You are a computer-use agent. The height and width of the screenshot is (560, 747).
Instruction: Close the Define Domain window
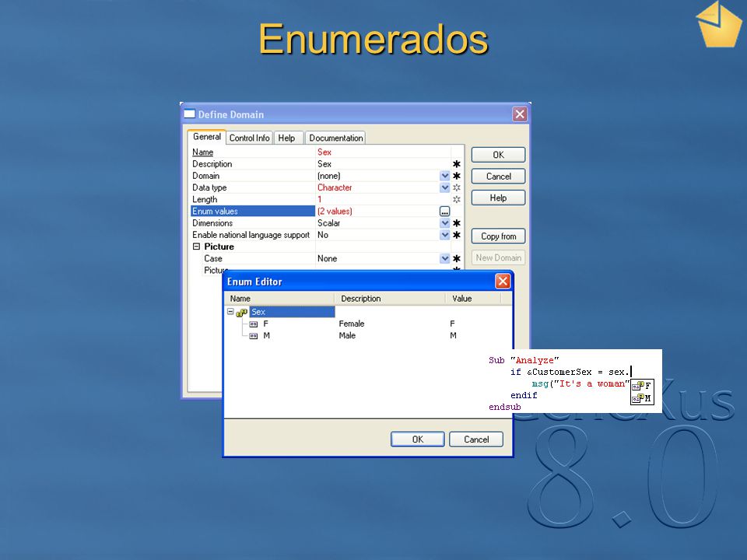pos(520,114)
